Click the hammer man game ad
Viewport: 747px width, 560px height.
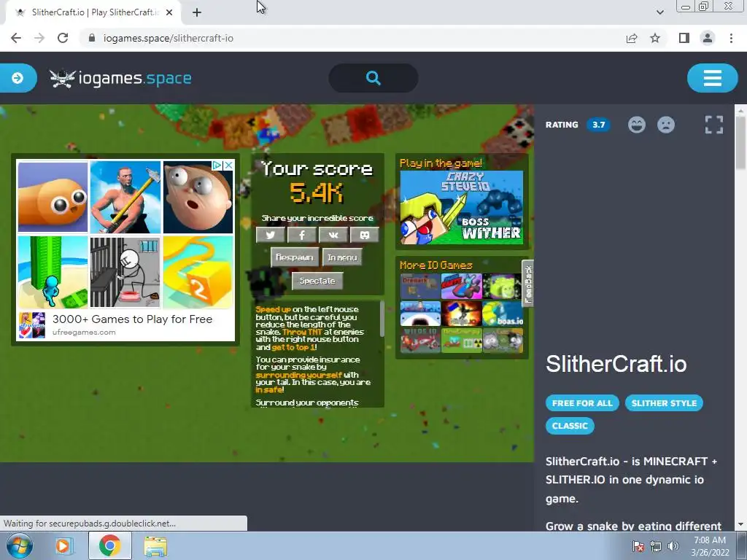point(125,197)
